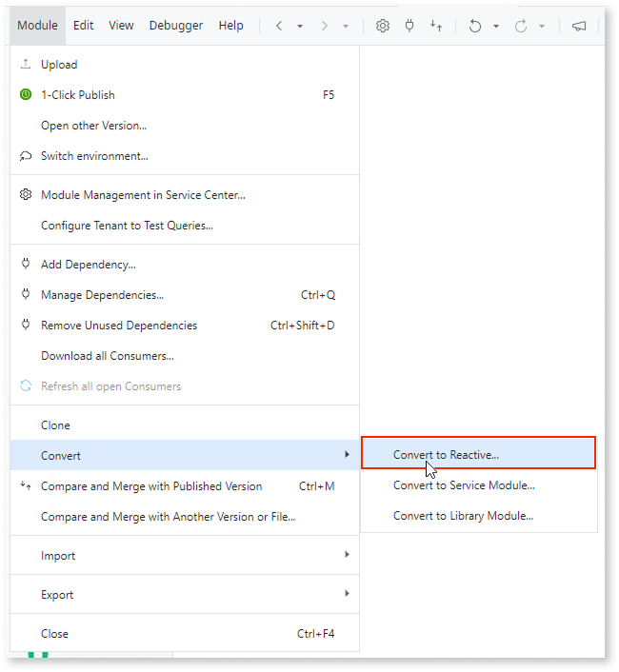Open the Help menu
This screenshot has height=672, width=619.
coord(230,26)
